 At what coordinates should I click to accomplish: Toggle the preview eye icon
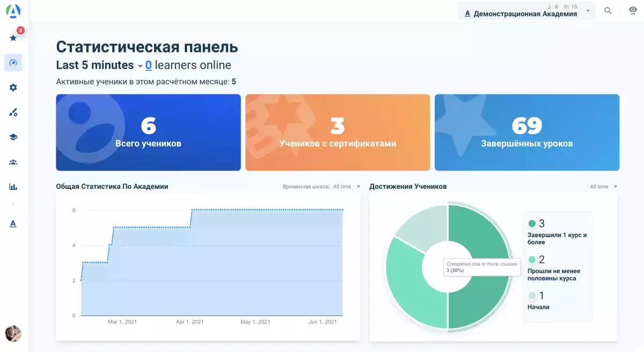tap(633, 11)
